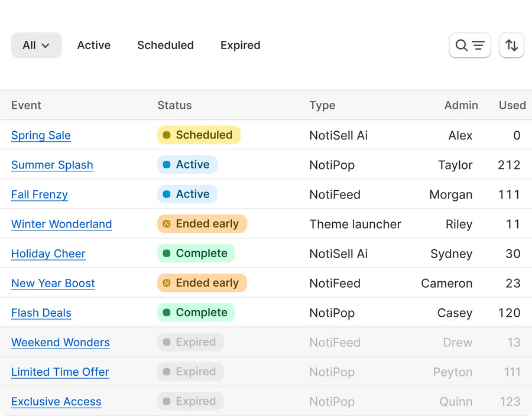Open the Spring Sale event link
The height and width of the screenshot is (416, 532).
coord(41,135)
